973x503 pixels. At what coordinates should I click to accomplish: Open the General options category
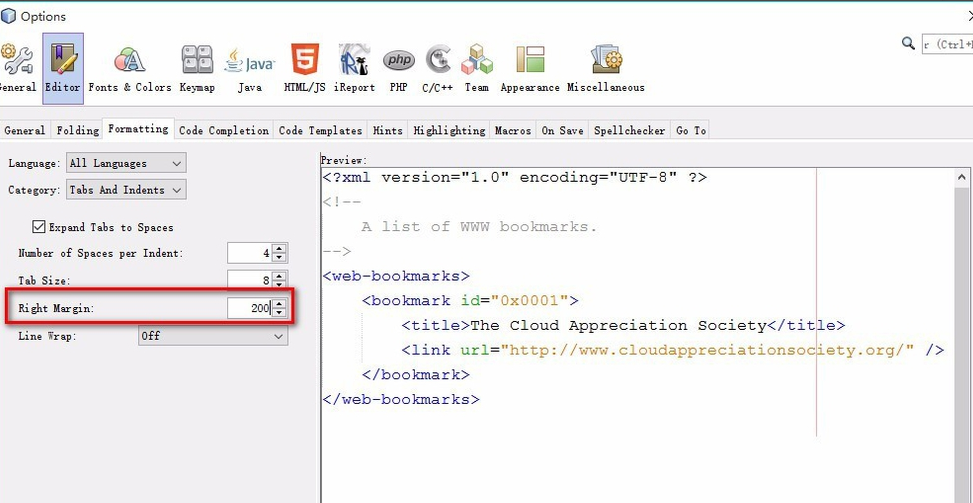coord(17,69)
